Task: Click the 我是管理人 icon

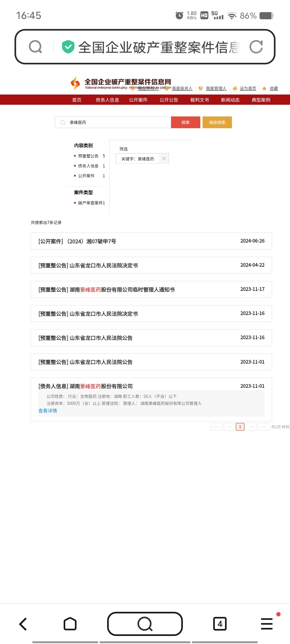Action: click(201, 88)
